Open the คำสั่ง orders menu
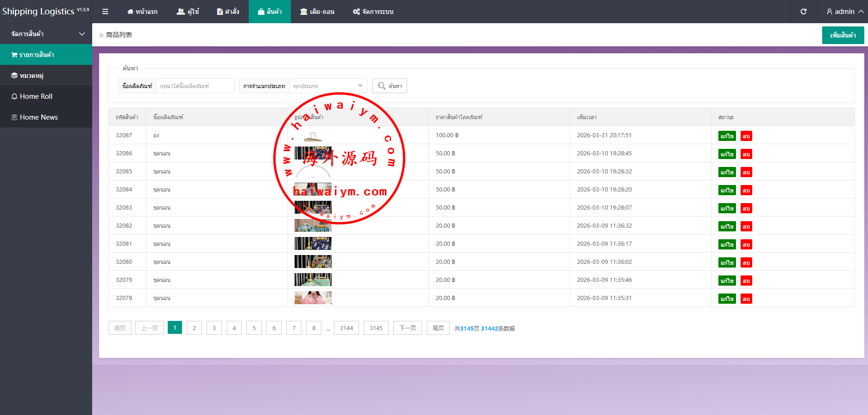This screenshot has height=415, width=868. (x=228, y=12)
